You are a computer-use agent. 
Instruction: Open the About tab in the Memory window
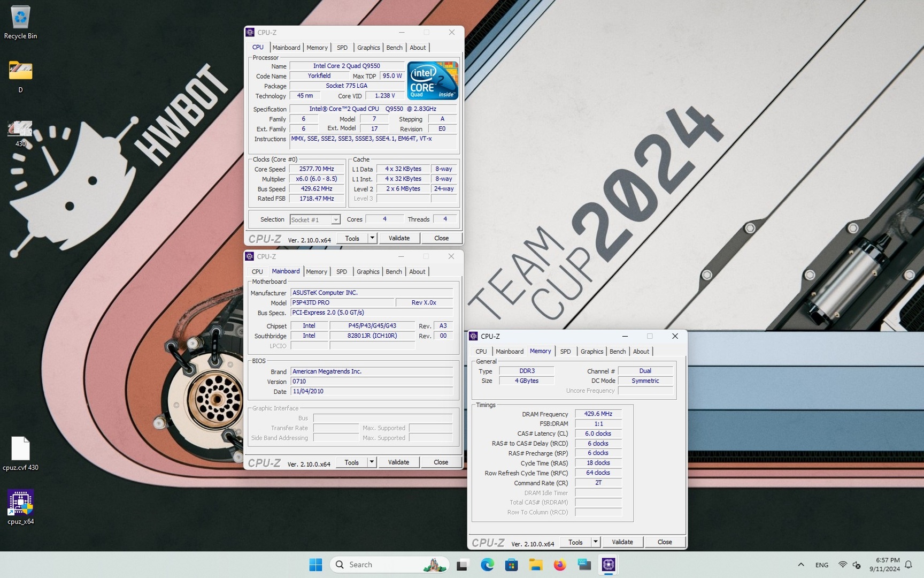click(641, 352)
